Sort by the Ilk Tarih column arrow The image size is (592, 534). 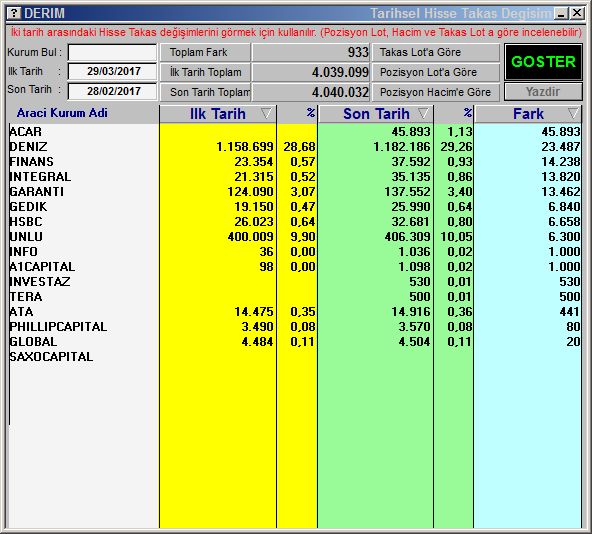pyautogui.click(x=266, y=113)
